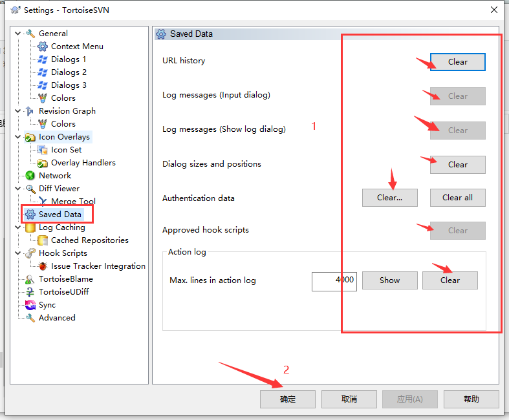The width and height of the screenshot is (509, 420).
Task: Click the 帮助 (Help) button
Action: click(x=471, y=399)
